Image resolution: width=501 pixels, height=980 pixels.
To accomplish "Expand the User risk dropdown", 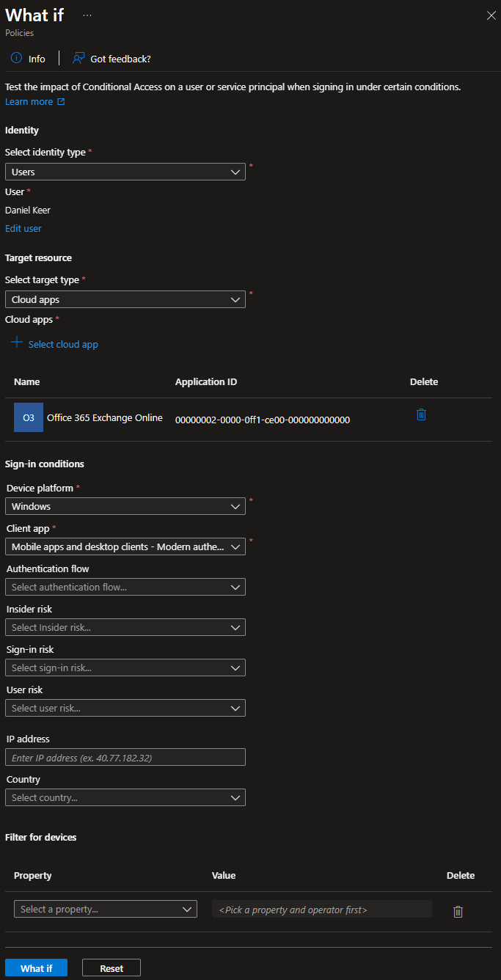I will pyautogui.click(x=125, y=708).
